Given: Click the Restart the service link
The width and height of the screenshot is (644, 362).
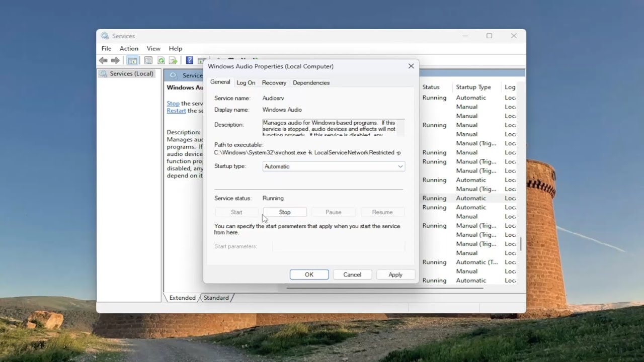Looking at the screenshot, I should (177, 111).
